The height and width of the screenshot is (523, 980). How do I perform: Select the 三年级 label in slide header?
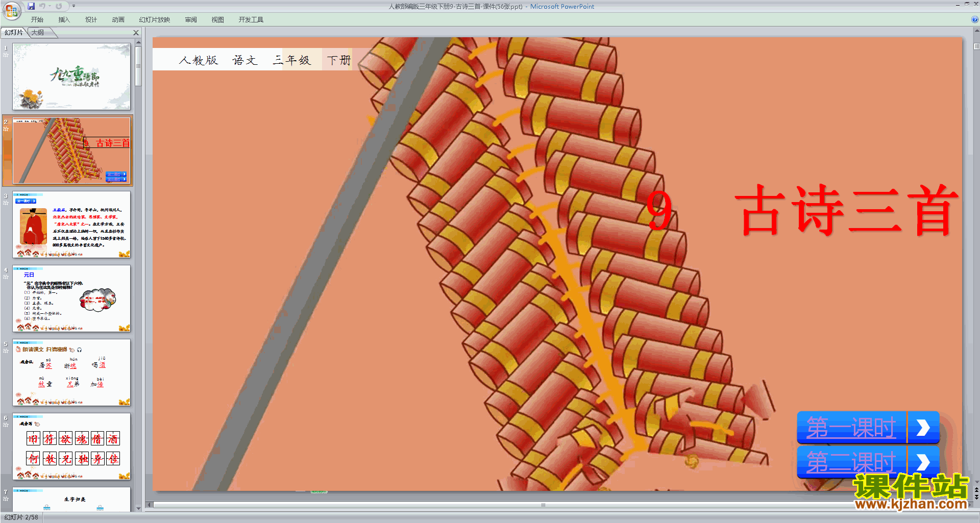(292, 60)
